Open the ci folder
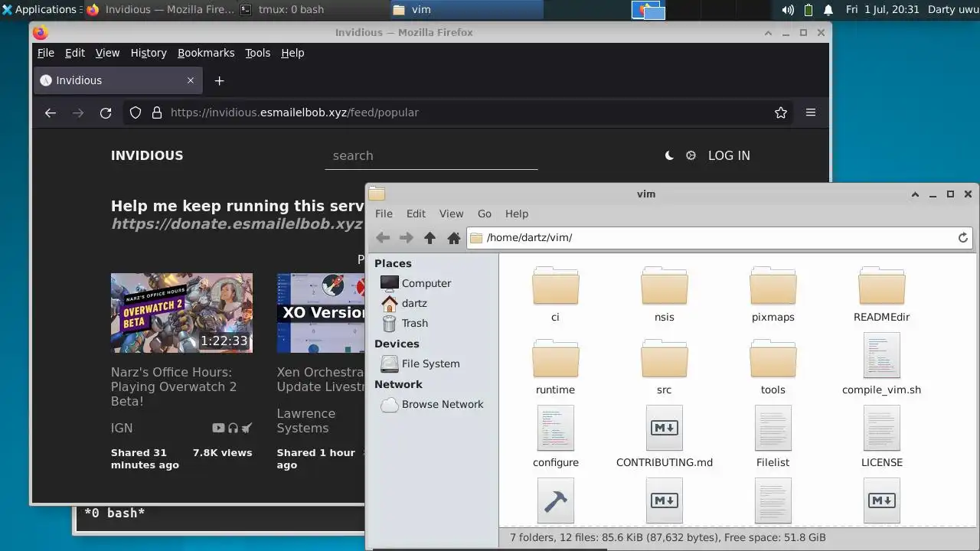Viewport: 980px width, 551px height. (555, 295)
